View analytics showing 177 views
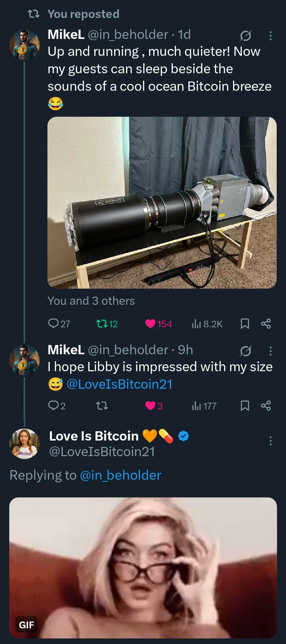The image size is (286, 644). [x=204, y=406]
